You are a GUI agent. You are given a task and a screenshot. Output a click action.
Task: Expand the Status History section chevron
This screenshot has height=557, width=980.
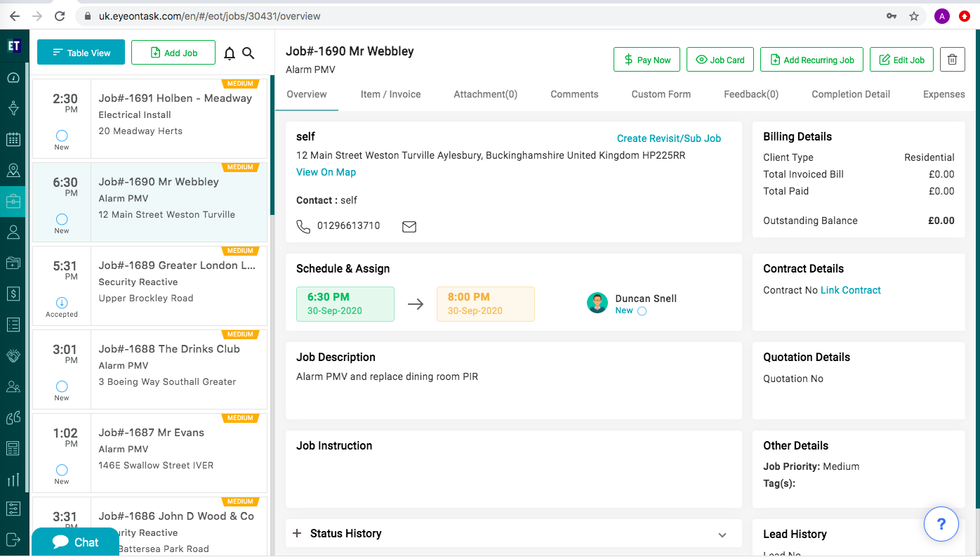[x=722, y=535]
